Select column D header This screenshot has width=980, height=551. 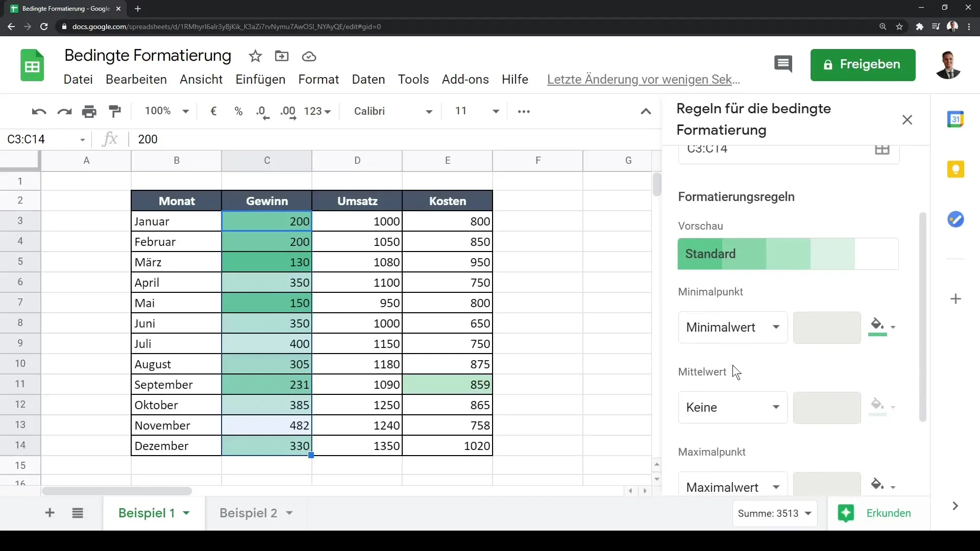pos(357,161)
